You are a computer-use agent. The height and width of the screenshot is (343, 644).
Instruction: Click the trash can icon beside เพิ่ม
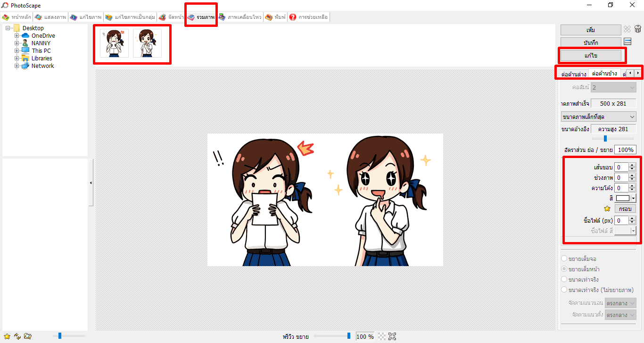click(638, 29)
